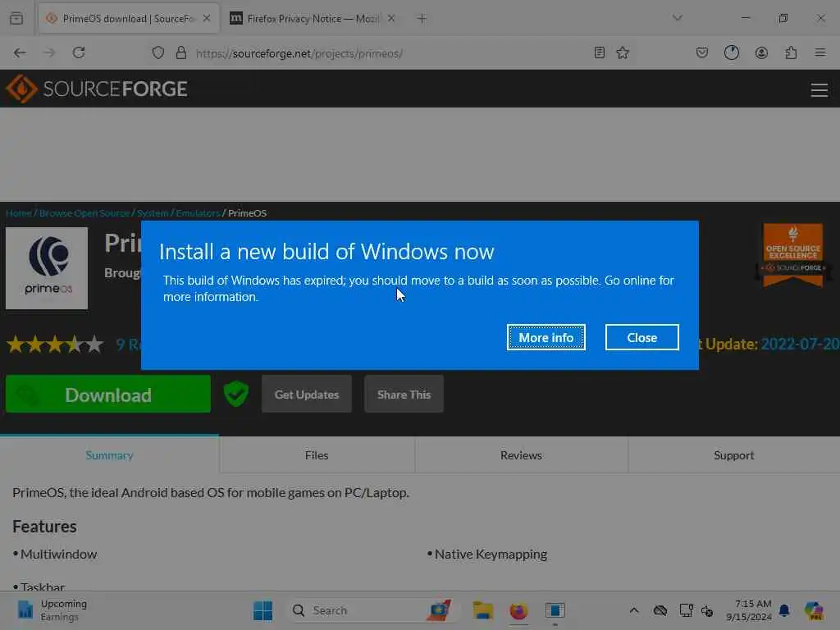This screenshot has height=630, width=840.
Task: Click the taskbar Search box
Action: tap(372, 610)
